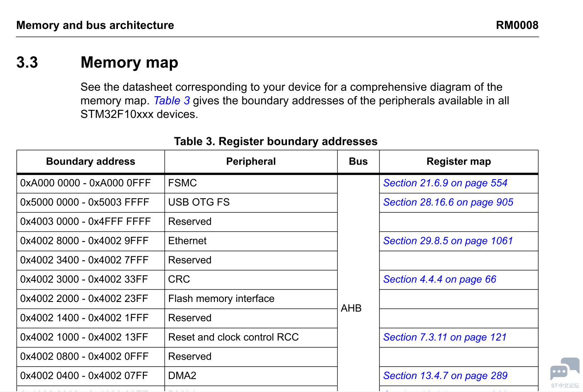Select the Boundary address column header

point(91,161)
